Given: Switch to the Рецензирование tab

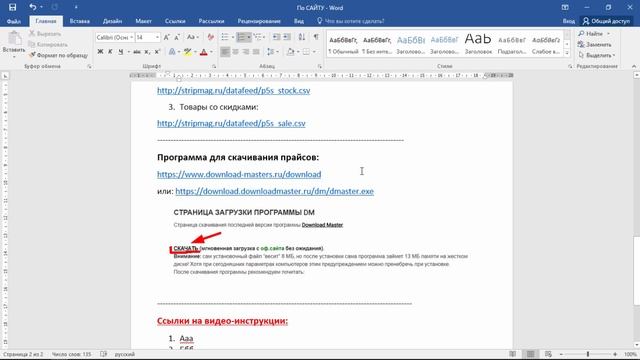Looking at the screenshot, I should 259,21.
